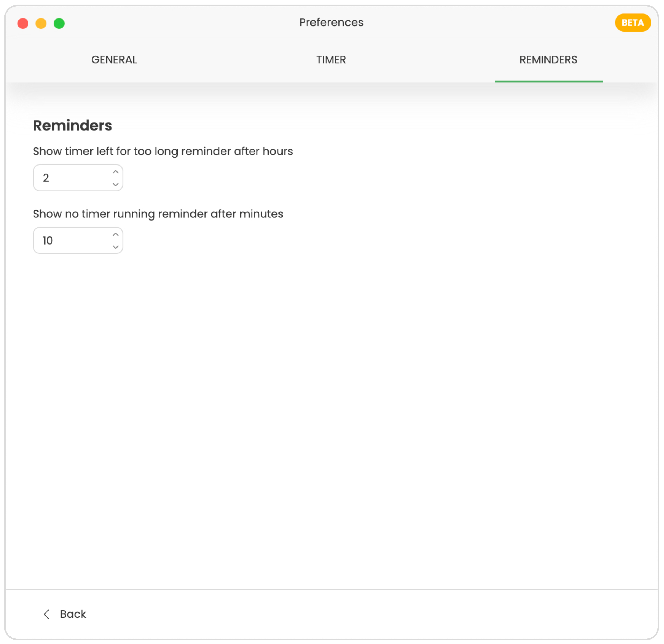Screen dimensions: 664x644
Task: Click the 'timer left for too long' label
Action: 163,151
